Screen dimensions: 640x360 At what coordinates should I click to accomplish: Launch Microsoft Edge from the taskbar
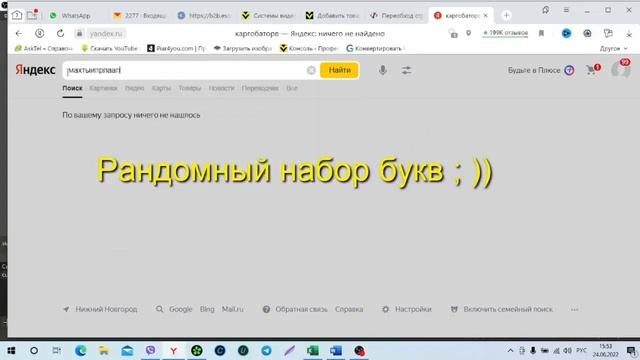click(80, 351)
